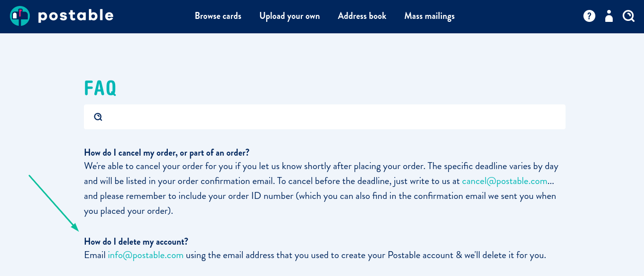Click the Postable mailbox logo icon
The image size is (644, 276).
point(20,16)
